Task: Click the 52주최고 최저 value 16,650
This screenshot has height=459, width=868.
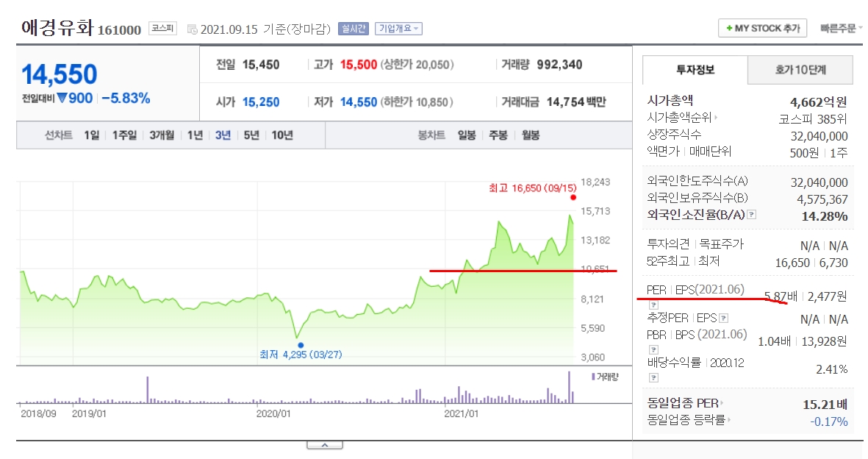Action: tap(793, 263)
